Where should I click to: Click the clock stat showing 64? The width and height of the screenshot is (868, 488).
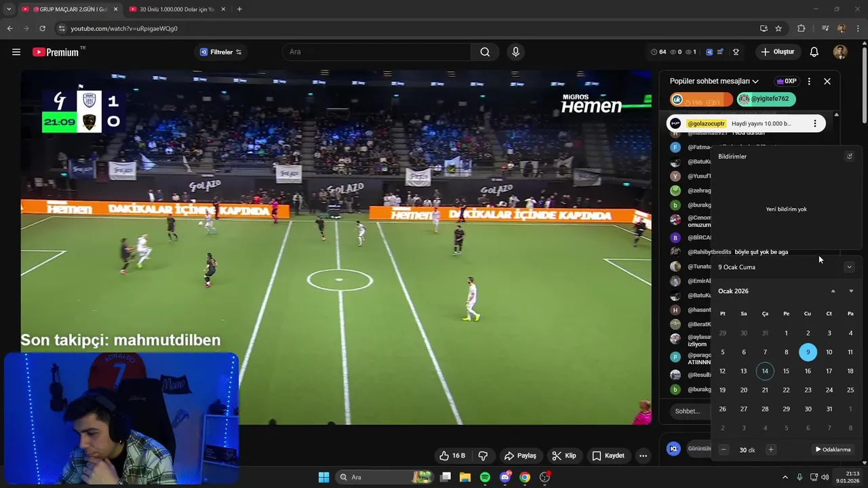(658, 52)
